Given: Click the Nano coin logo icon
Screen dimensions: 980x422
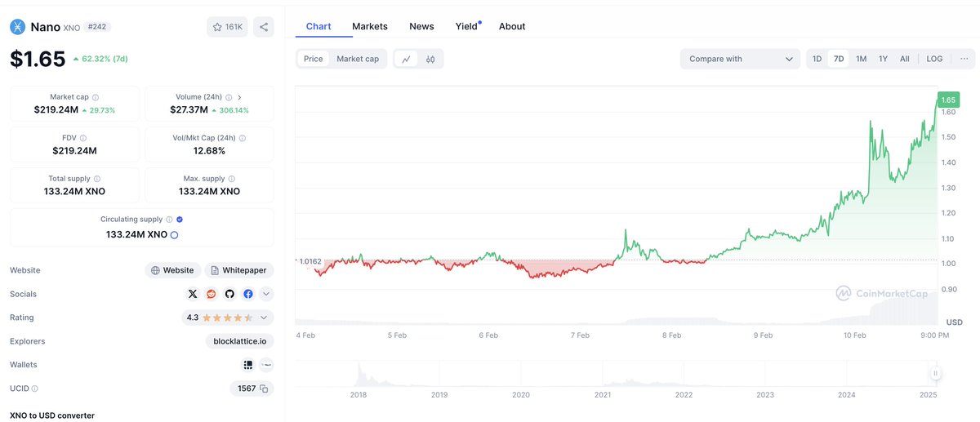Looking at the screenshot, I should [18, 27].
